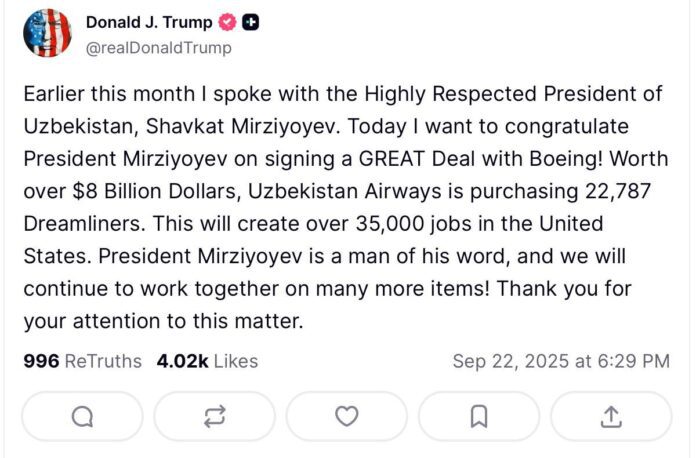This screenshot has height=458, width=696.
Task: Like the post with the heart icon
Action: (x=347, y=416)
